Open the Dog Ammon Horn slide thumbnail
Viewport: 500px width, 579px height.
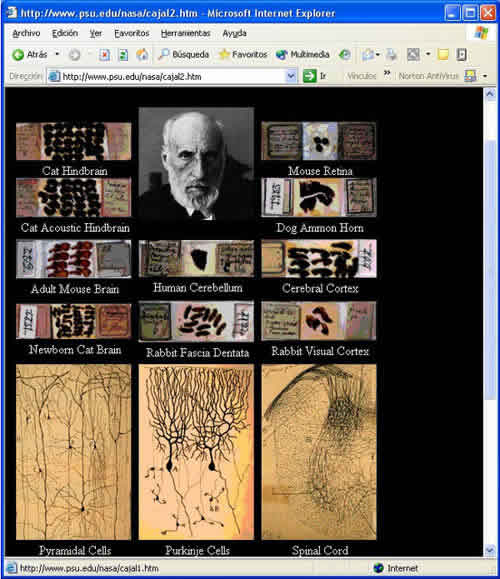(319, 197)
